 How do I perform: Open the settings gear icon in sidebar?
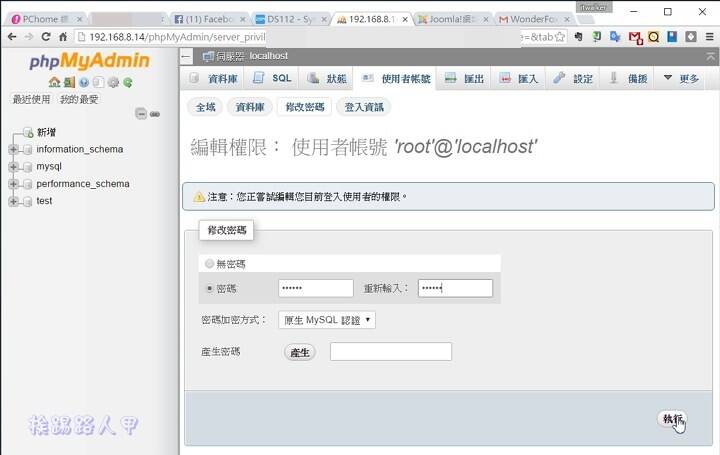[113, 82]
